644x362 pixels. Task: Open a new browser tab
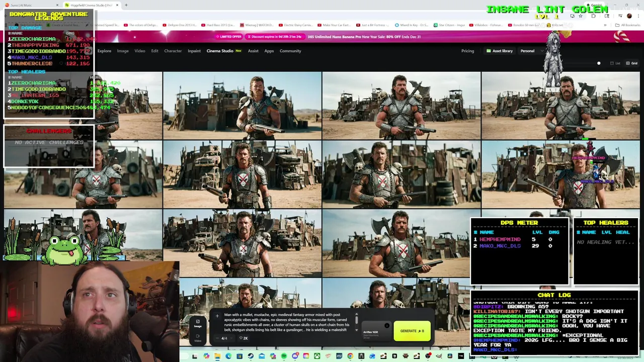click(126, 5)
